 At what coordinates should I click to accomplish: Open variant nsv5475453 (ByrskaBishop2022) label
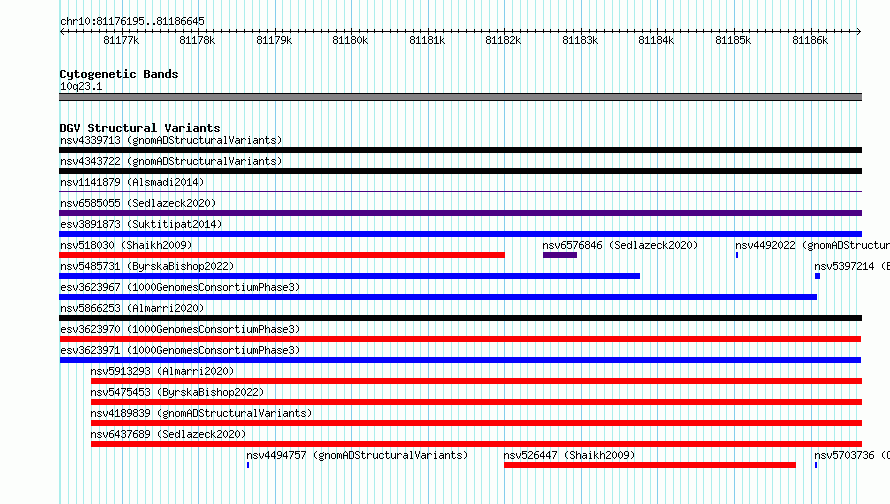[x=177, y=392]
